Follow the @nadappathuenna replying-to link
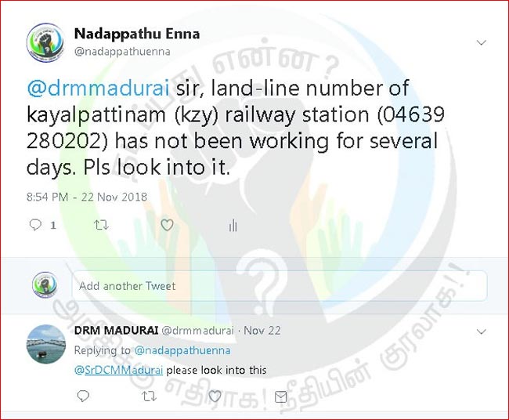 point(182,350)
